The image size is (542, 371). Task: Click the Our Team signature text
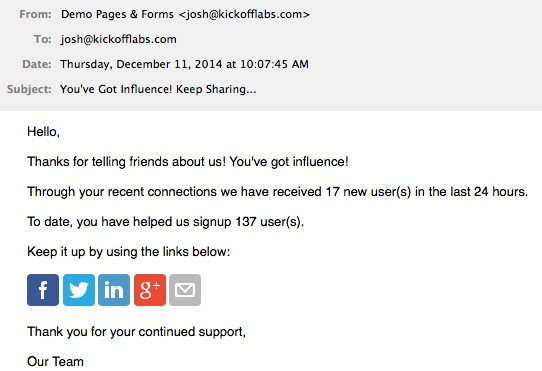55,362
